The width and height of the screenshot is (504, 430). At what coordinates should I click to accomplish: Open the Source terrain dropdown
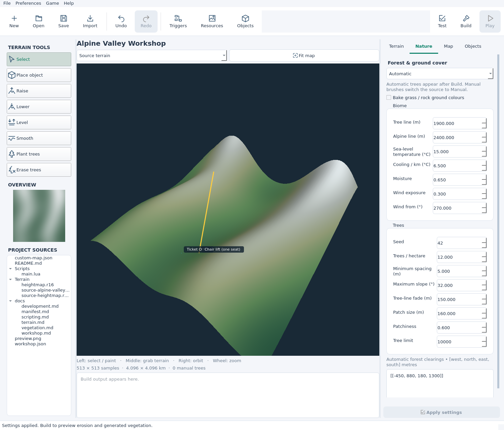click(152, 55)
